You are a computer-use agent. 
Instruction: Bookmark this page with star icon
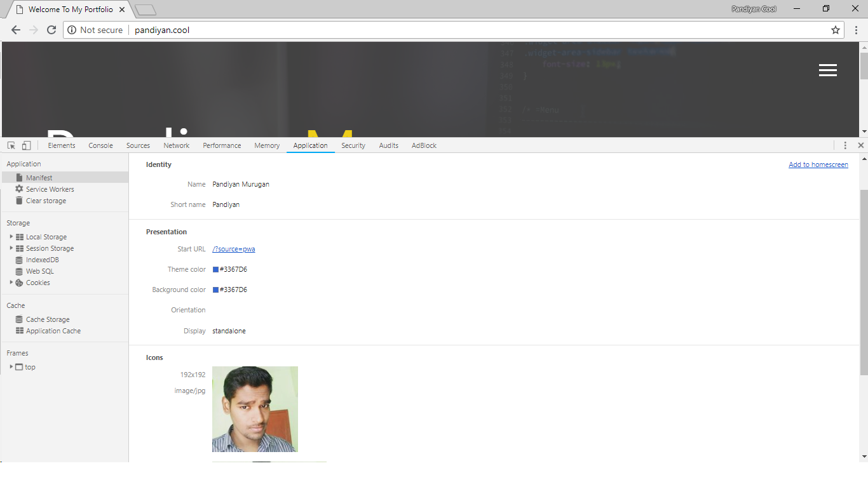tap(836, 30)
